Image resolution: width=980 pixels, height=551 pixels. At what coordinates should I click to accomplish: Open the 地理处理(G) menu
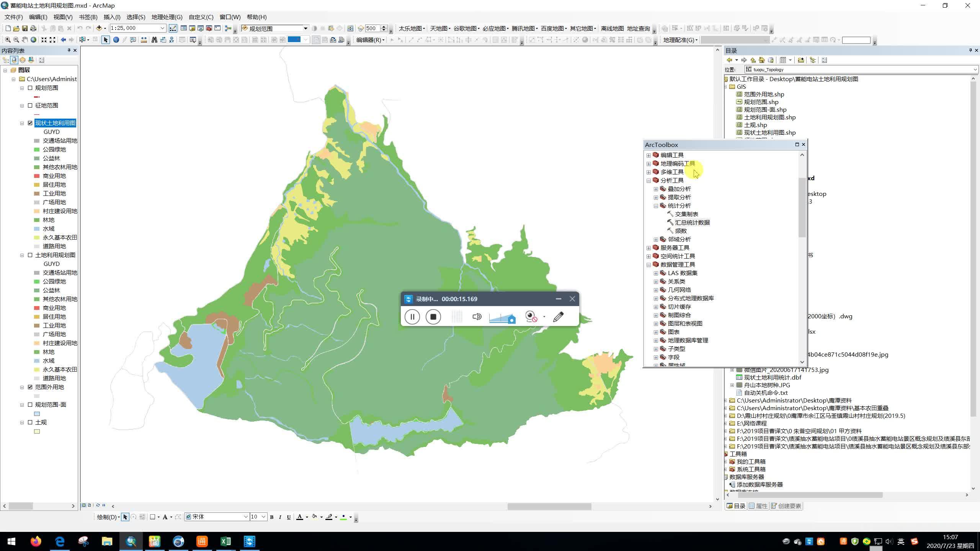[167, 17]
